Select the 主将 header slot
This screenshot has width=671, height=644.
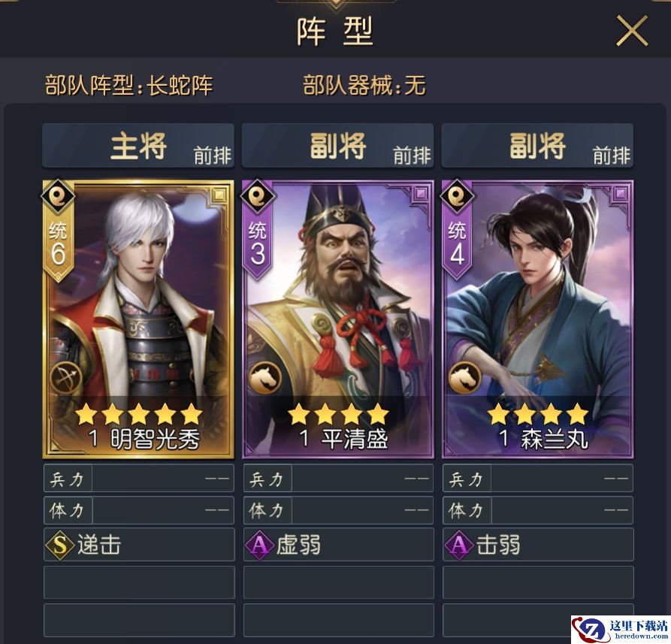coord(138,146)
